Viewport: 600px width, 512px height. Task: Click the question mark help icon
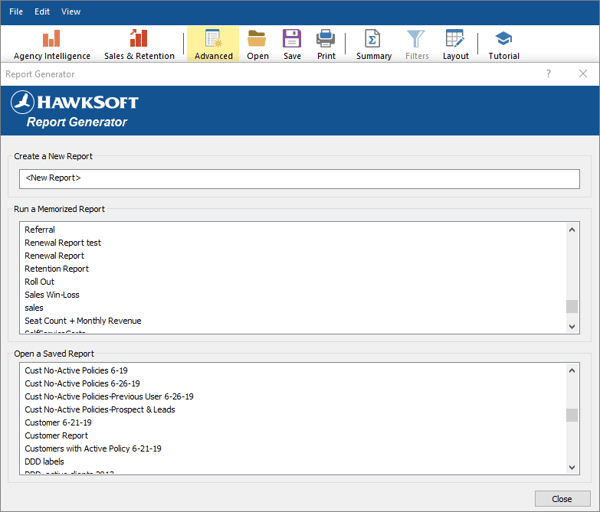pos(548,73)
